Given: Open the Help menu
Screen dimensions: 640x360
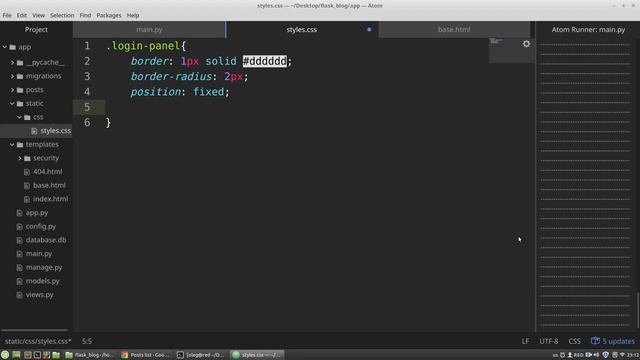Looking at the screenshot, I should [x=133, y=15].
